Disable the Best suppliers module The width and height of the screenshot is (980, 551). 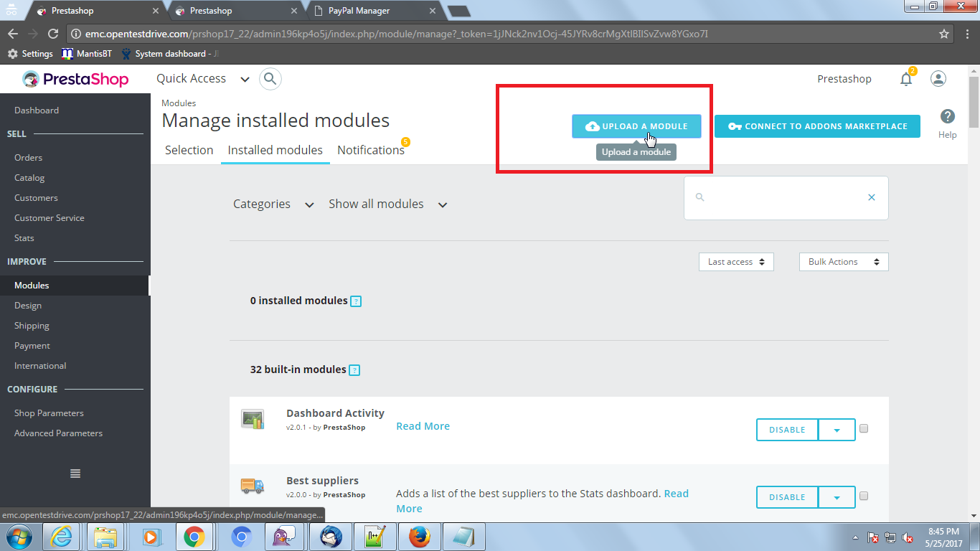click(x=787, y=497)
